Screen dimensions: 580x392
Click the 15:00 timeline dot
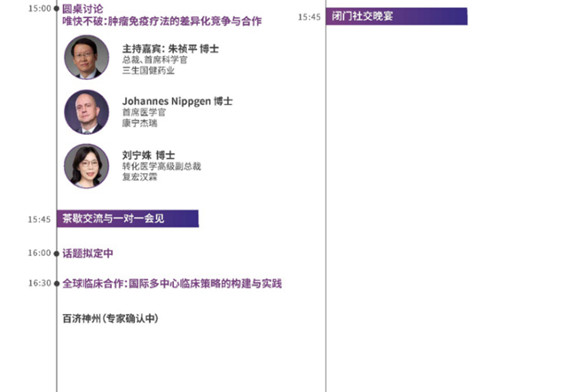(x=56, y=9)
